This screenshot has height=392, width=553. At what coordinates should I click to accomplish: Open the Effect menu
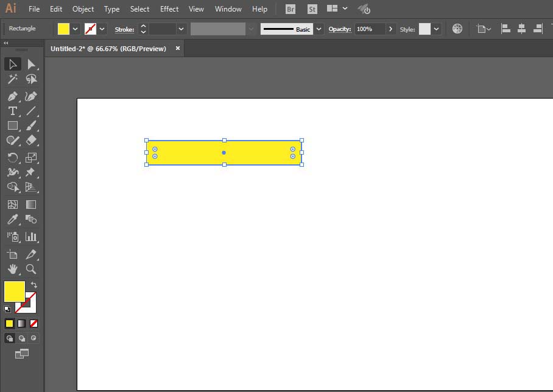point(169,9)
